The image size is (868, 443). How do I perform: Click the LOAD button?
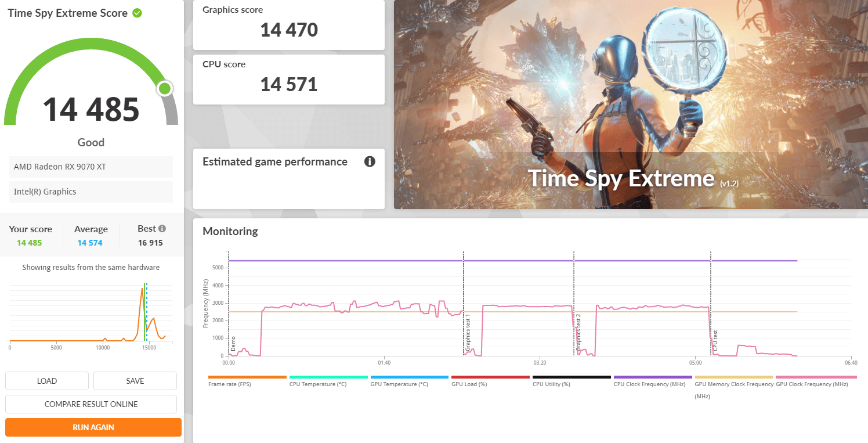(x=47, y=381)
